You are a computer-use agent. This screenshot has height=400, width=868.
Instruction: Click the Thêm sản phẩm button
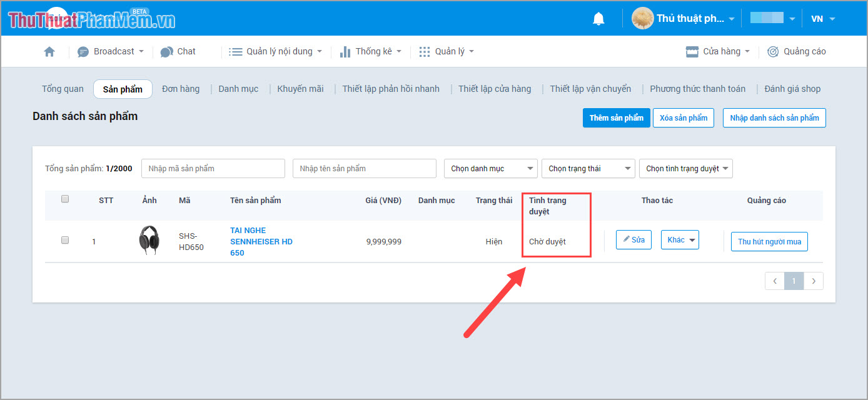(x=616, y=117)
